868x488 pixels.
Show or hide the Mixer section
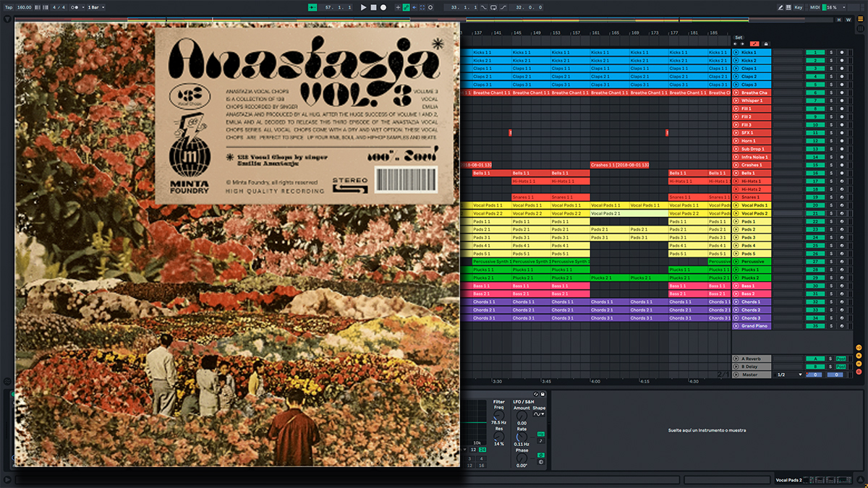pyautogui.click(x=859, y=362)
